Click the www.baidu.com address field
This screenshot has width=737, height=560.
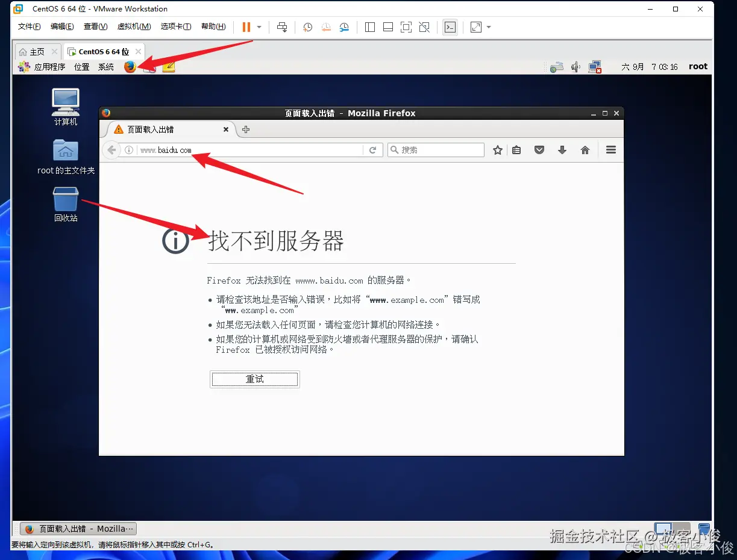pyautogui.click(x=249, y=150)
